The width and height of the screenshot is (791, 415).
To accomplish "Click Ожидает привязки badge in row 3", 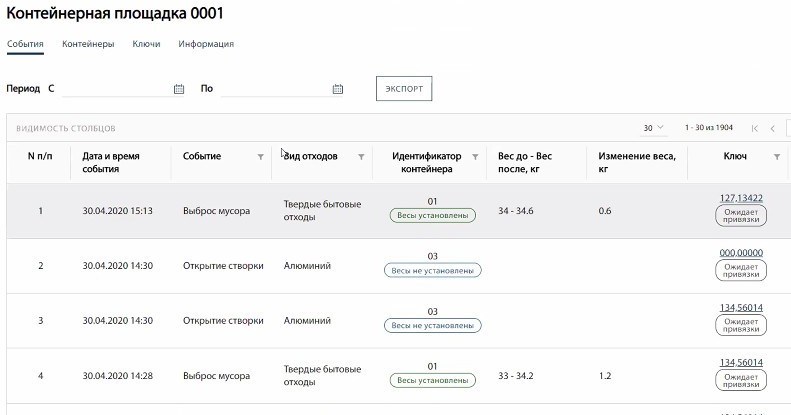I will click(741, 325).
